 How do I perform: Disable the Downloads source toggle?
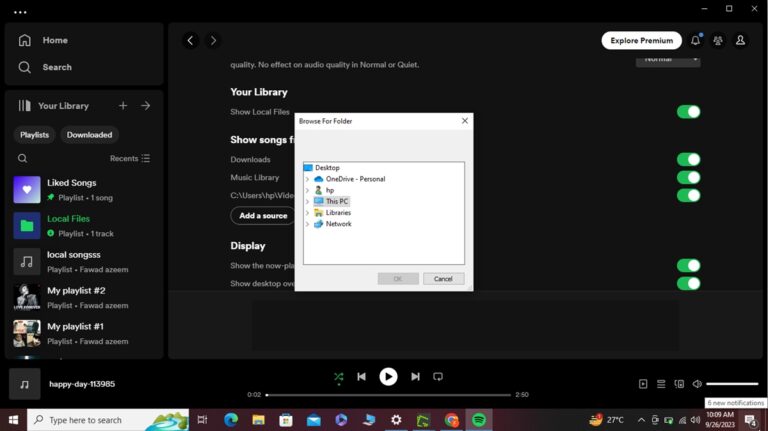coord(689,159)
